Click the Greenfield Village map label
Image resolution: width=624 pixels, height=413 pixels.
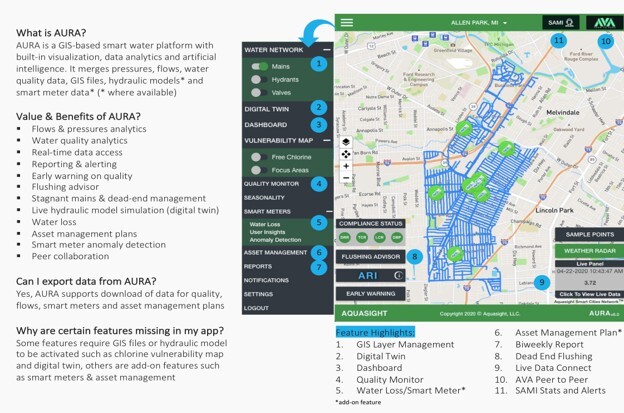click(453, 51)
